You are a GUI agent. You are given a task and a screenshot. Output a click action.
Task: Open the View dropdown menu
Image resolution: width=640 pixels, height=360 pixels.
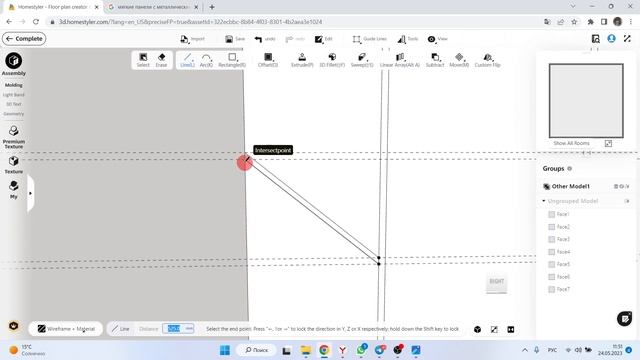pyautogui.click(x=438, y=39)
